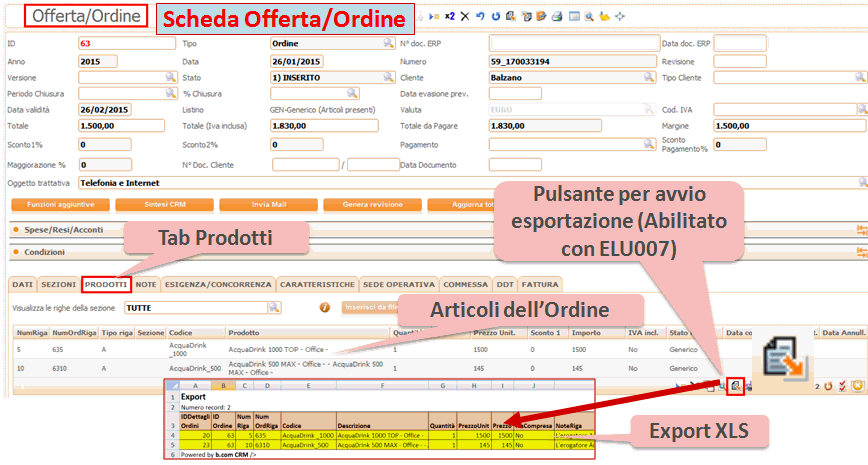The image size is (868, 465).
Task: Open the CARATTERISTICHE tab
Action: [x=316, y=284]
